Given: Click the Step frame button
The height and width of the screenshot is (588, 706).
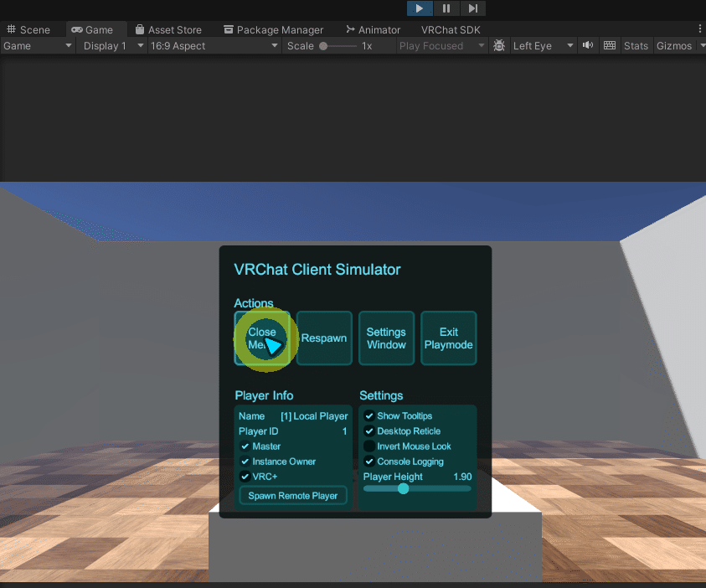Looking at the screenshot, I should 473,8.
